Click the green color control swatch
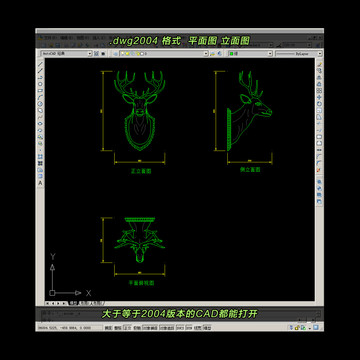The height and width of the screenshot is (360, 360). 231,53
